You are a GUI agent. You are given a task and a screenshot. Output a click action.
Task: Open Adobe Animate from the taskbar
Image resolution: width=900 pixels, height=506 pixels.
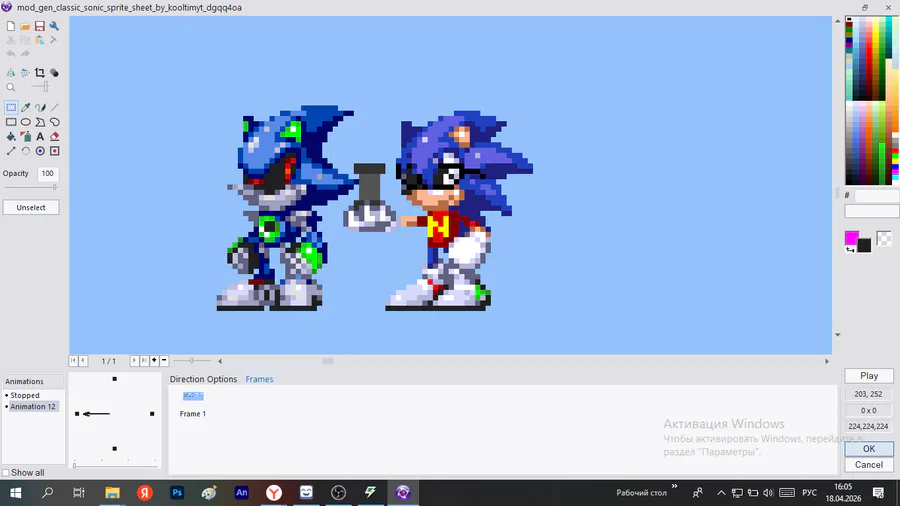tap(242, 493)
